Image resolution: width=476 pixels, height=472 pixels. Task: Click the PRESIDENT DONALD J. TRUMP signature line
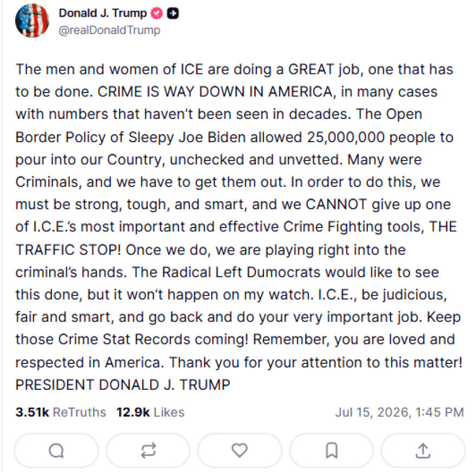[123, 385]
